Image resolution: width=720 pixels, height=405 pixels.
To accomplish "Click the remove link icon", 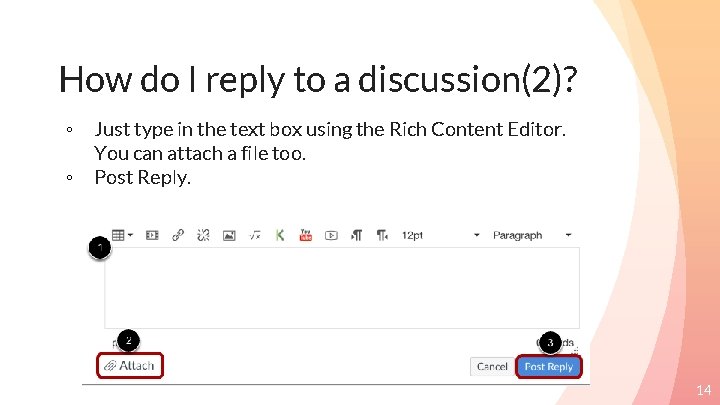I will [x=203, y=235].
